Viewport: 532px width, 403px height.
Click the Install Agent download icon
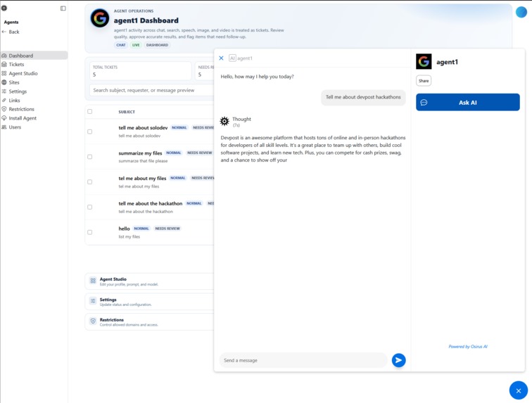(x=4, y=118)
